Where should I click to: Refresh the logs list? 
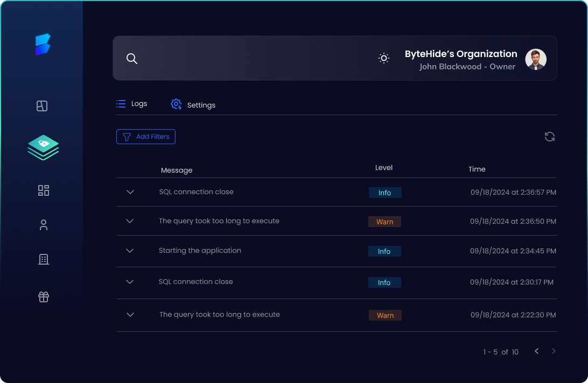click(549, 137)
